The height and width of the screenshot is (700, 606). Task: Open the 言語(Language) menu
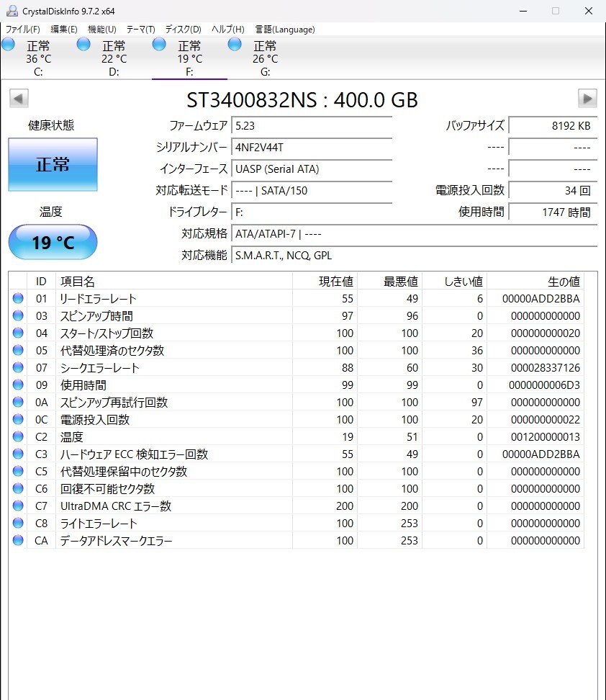[285, 29]
